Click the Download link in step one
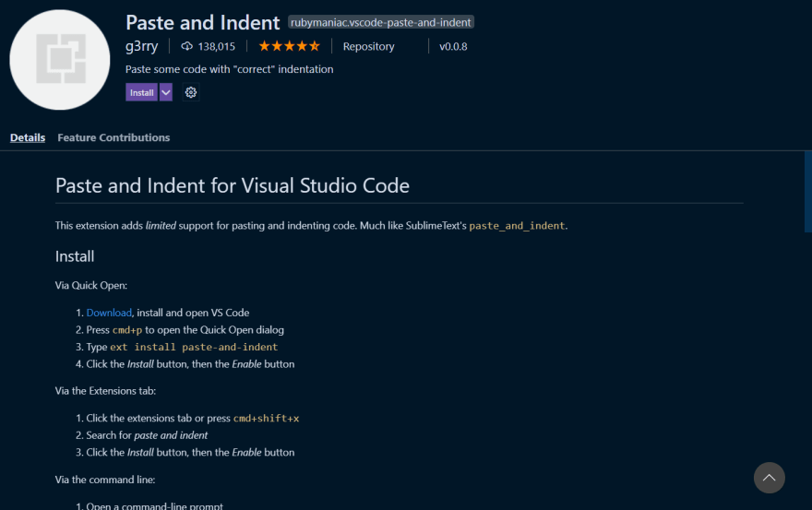812x510 pixels. (x=109, y=313)
